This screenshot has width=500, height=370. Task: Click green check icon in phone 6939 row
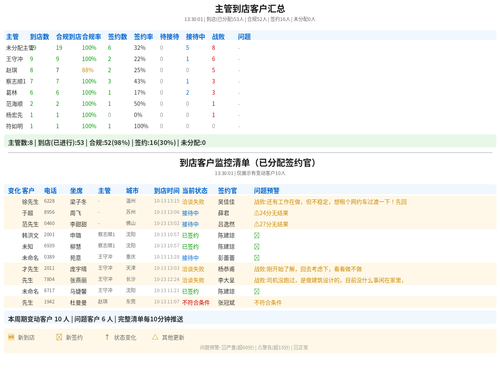(x=257, y=247)
